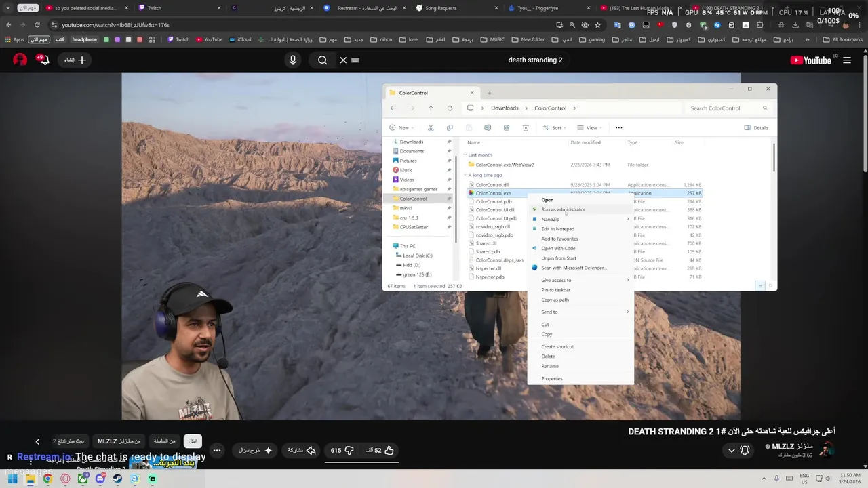Open the New dropdown in File Explorer
The image size is (868, 488).
[x=401, y=128]
